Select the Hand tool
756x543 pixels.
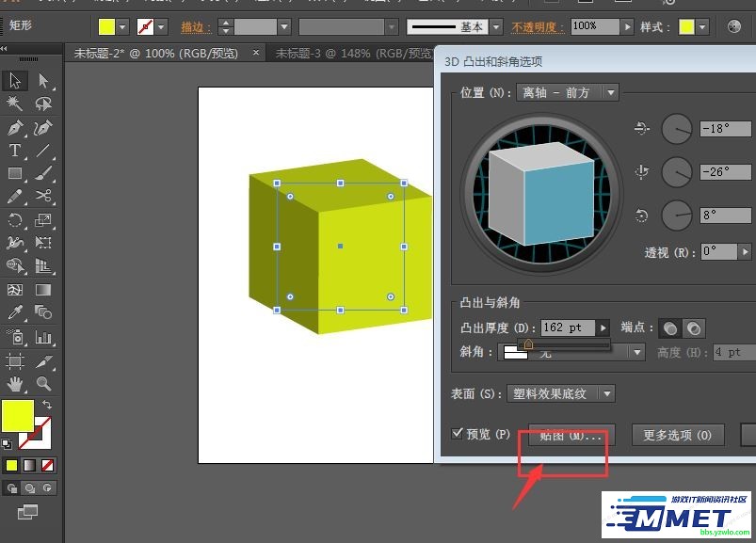point(15,383)
